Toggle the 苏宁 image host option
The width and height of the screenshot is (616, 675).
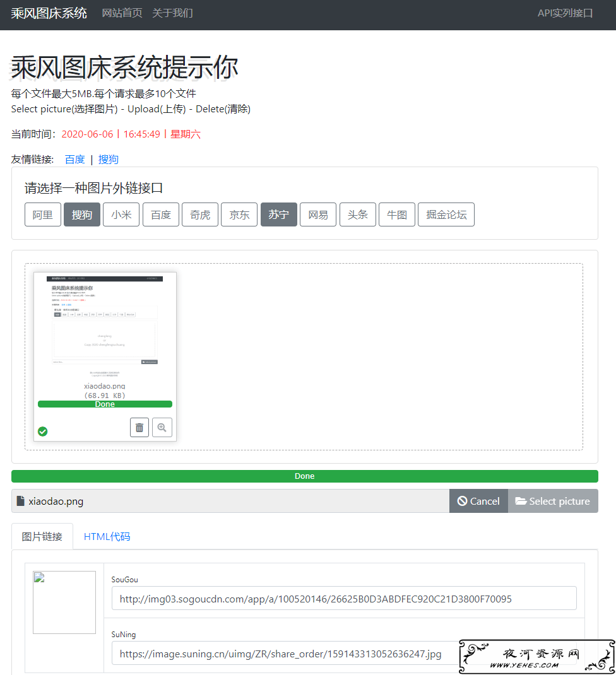279,214
